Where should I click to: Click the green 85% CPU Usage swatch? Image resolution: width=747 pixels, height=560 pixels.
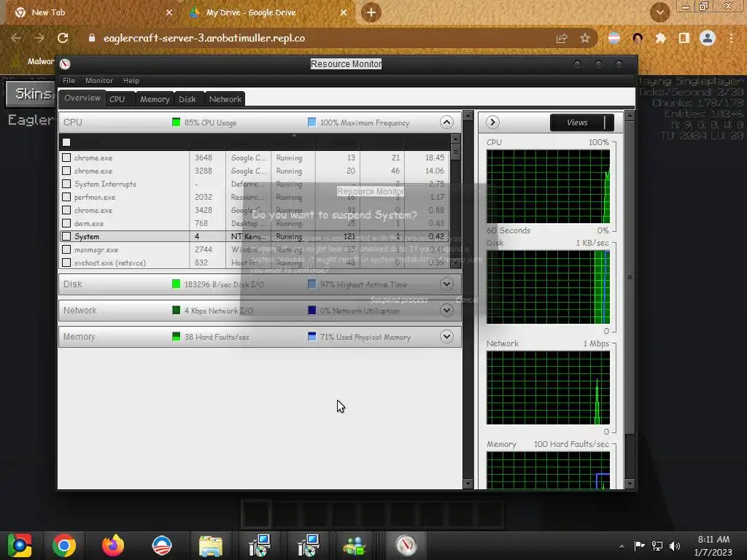(177, 122)
